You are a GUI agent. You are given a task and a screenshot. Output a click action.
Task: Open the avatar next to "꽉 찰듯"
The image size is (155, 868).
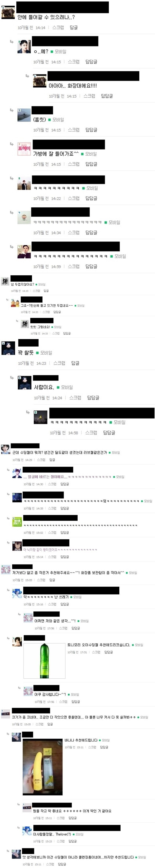coord(8,348)
